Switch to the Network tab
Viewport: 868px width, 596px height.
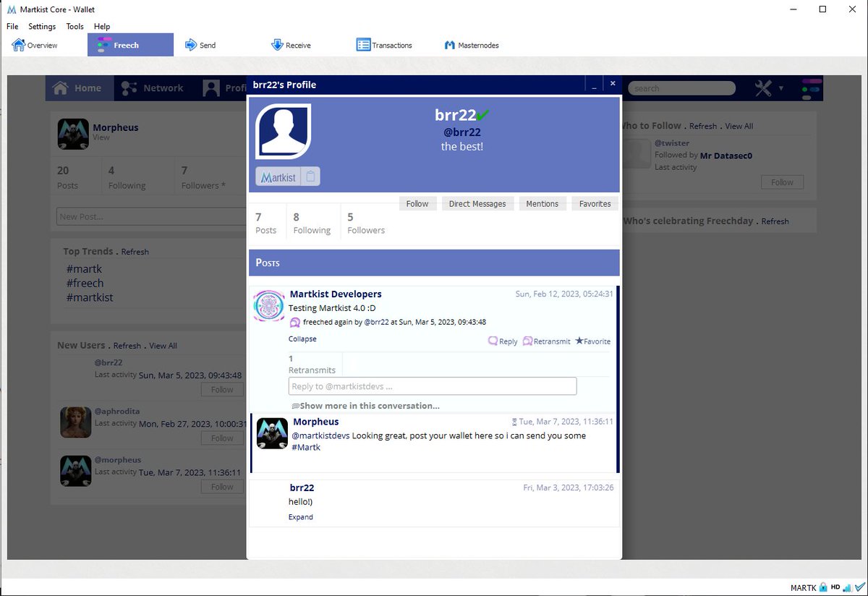[153, 88]
